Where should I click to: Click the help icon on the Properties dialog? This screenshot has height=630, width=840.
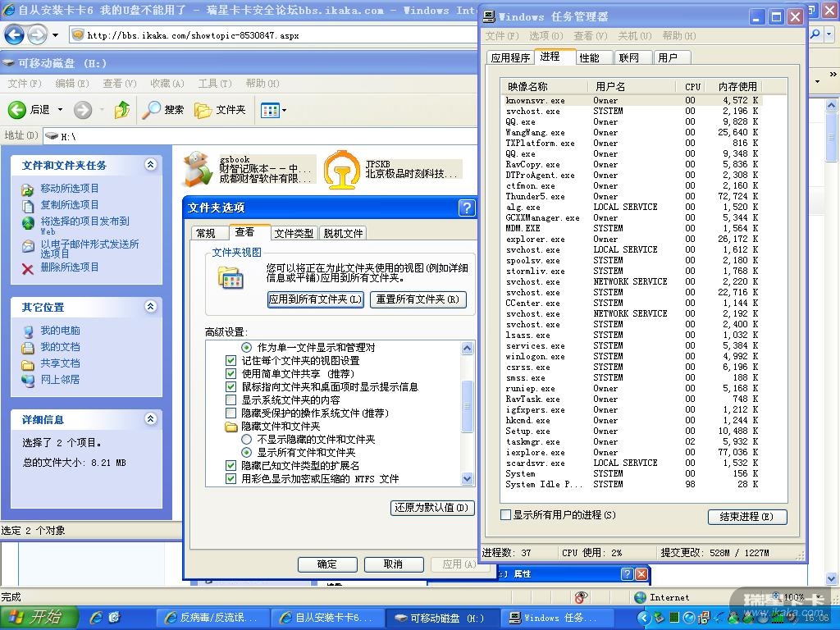point(627,573)
